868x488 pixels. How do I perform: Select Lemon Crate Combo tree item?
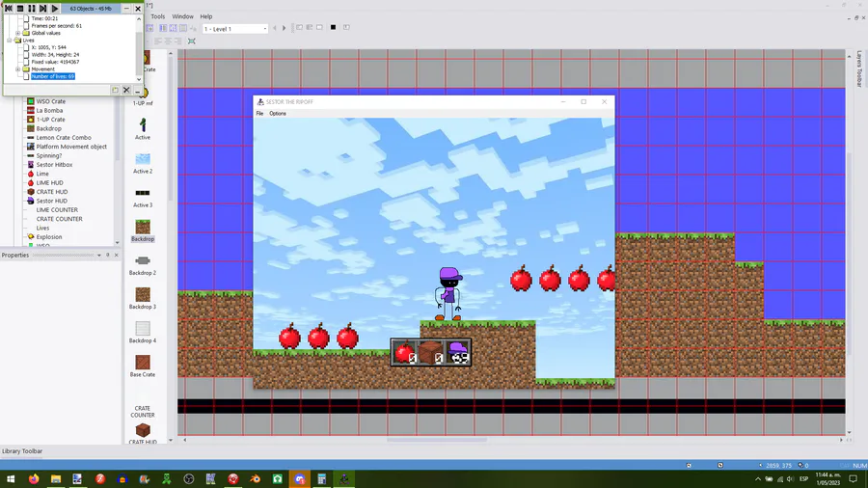coord(64,137)
